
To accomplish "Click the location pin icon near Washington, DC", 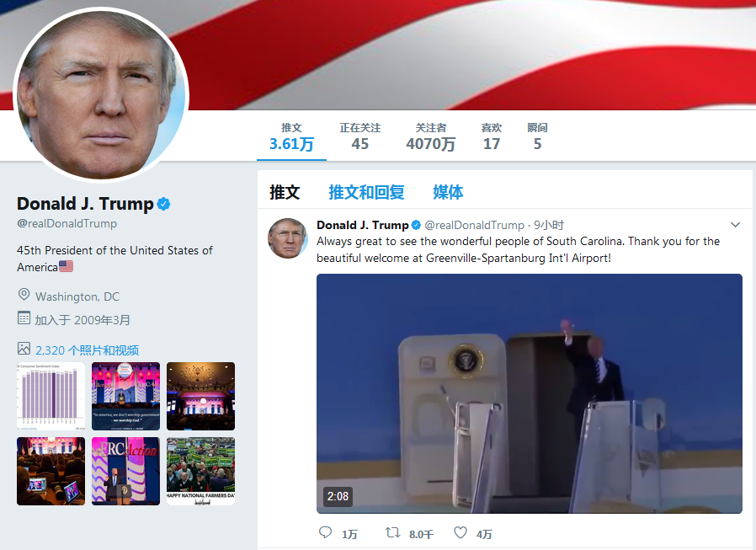I will (24, 294).
